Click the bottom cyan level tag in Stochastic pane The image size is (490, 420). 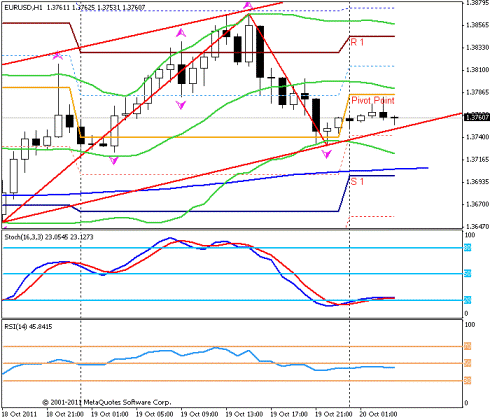coord(468,300)
